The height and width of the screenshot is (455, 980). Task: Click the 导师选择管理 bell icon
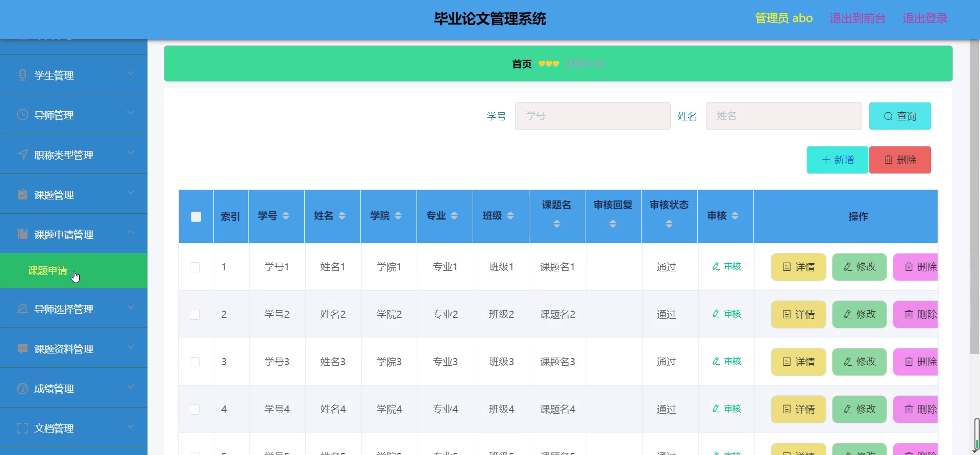click(22, 309)
